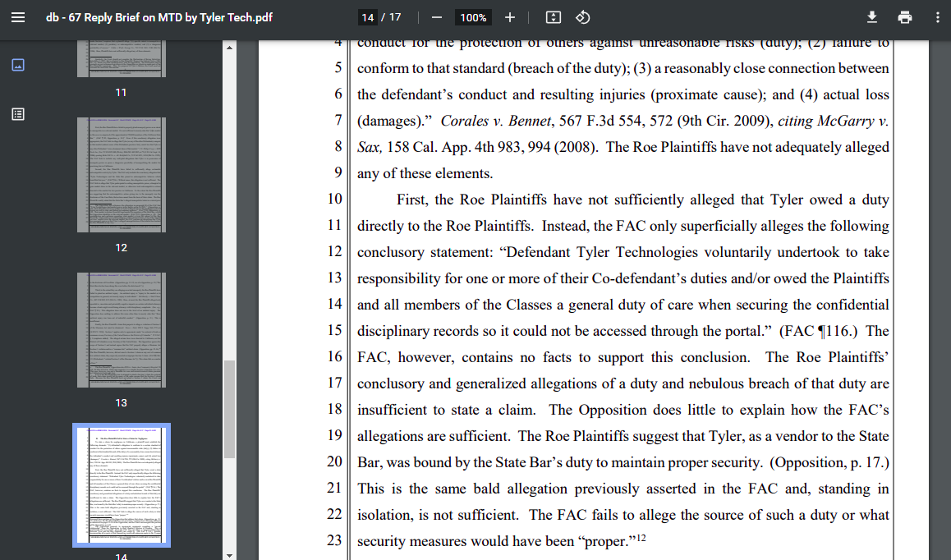Click the total page count '17'
The image size is (951, 560).
tap(395, 17)
